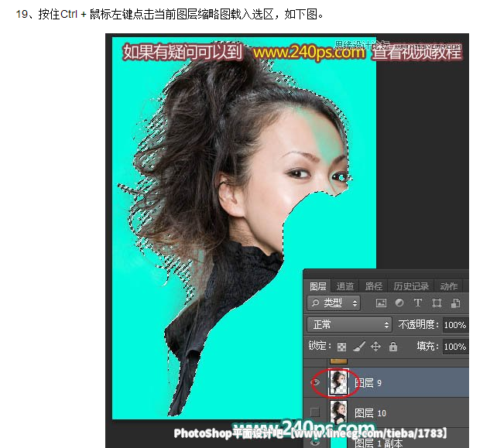The width and height of the screenshot is (490, 448).
Task: Filter layers by adjustment layer type
Action: coord(399,303)
